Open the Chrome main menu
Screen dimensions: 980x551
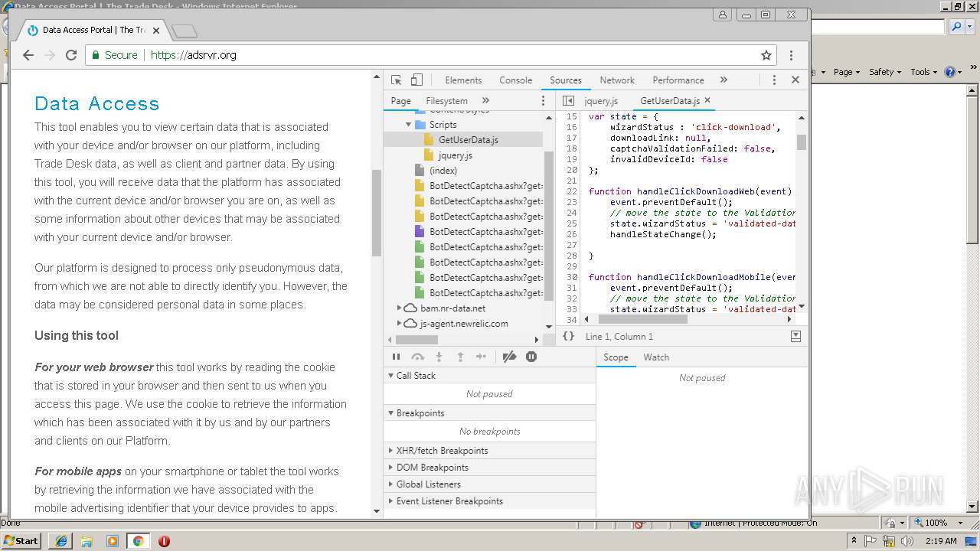coord(791,55)
